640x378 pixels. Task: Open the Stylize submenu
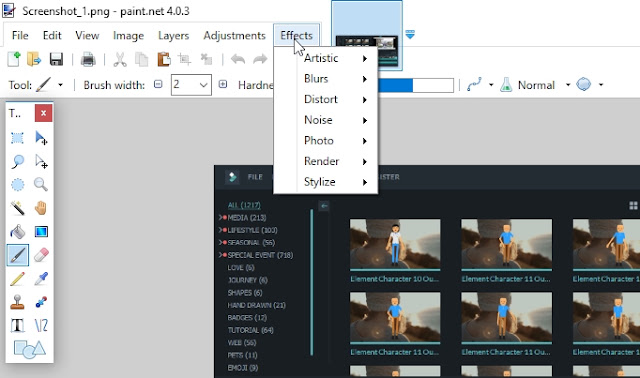pos(336,182)
